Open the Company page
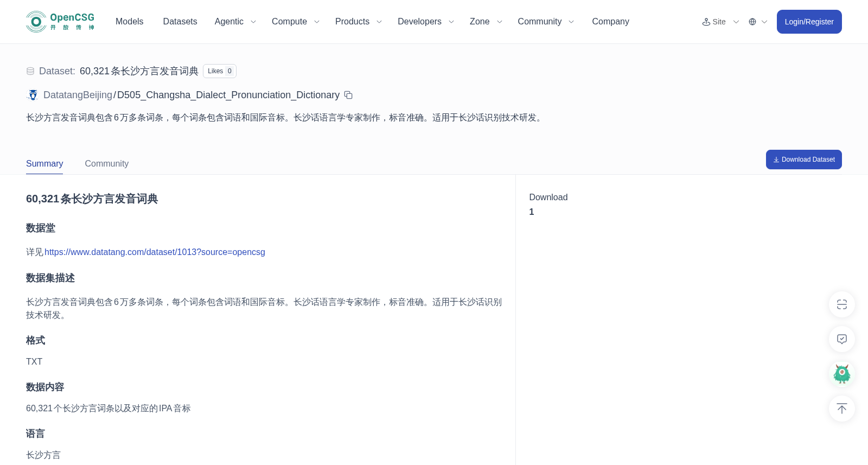The height and width of the screenshot is (465, 868). [x=610, y=22]
